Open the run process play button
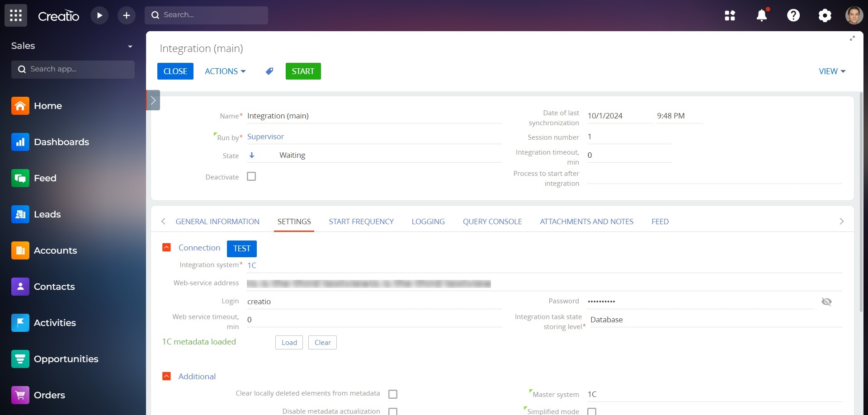 [99, 15]
